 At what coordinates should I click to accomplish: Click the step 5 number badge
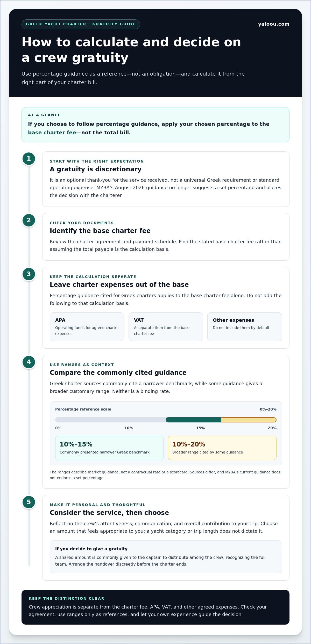[x=29, y=502]
